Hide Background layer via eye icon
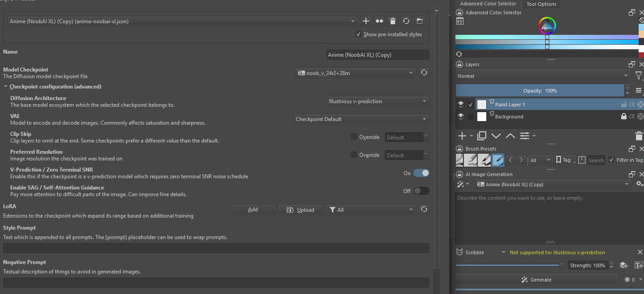The image size is (644, 294). 461,117
